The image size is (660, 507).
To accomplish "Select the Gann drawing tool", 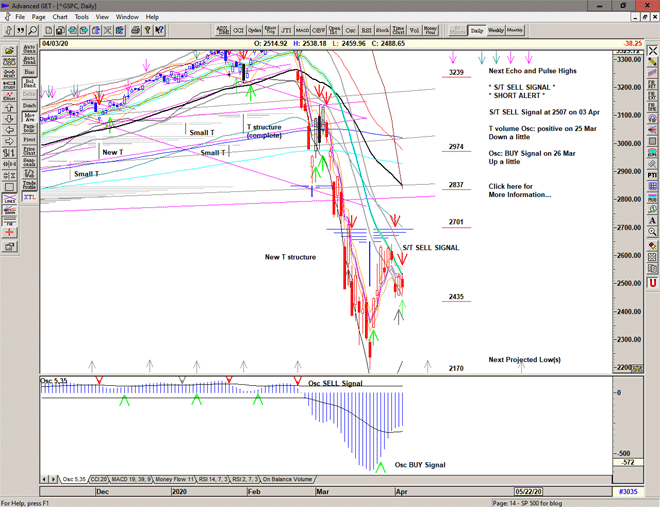I will coord(9,210).
